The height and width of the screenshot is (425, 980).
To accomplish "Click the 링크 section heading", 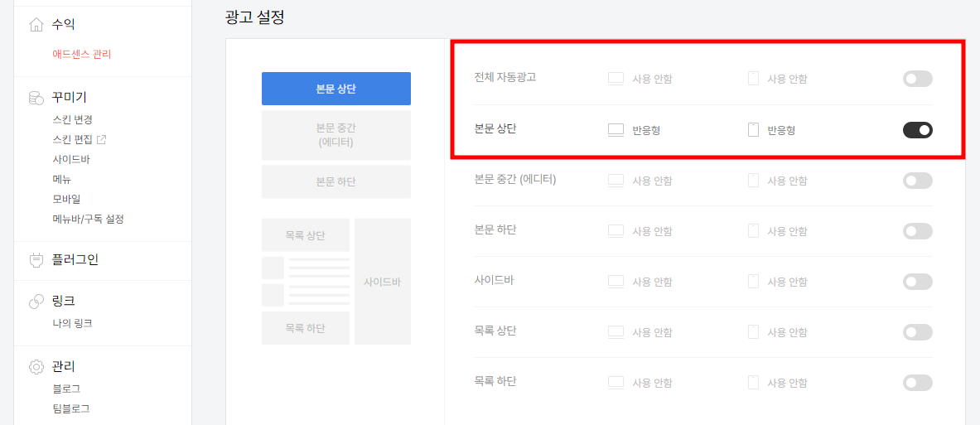I will (64, 301).
